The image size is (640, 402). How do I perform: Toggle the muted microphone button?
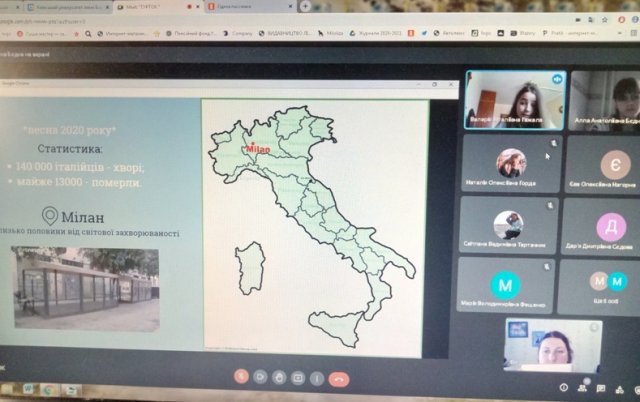tap(241, 376)
